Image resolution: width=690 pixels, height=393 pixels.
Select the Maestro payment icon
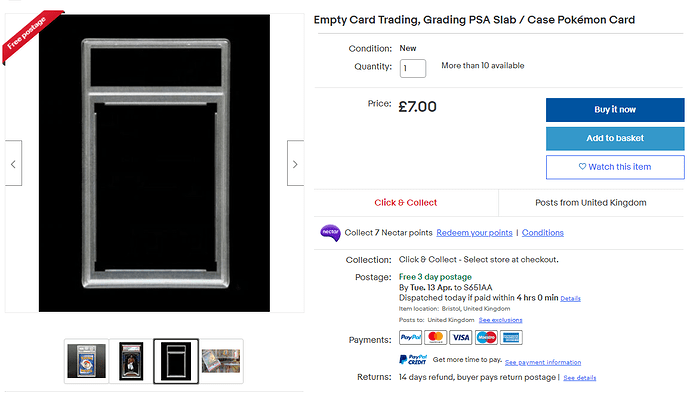click(x=486, y=338)
